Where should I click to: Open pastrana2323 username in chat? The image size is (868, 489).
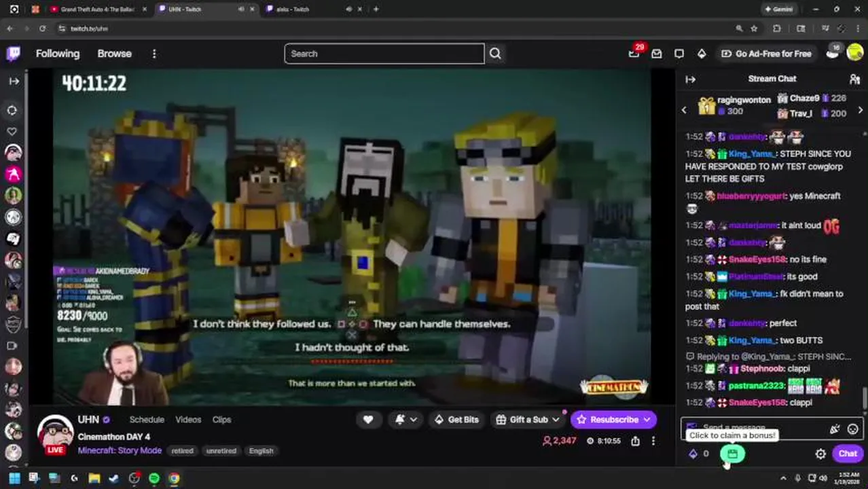[757, 386]
